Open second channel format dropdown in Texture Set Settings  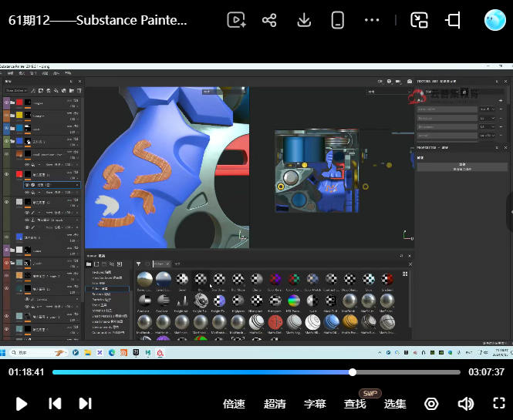(x=487, y=118)
